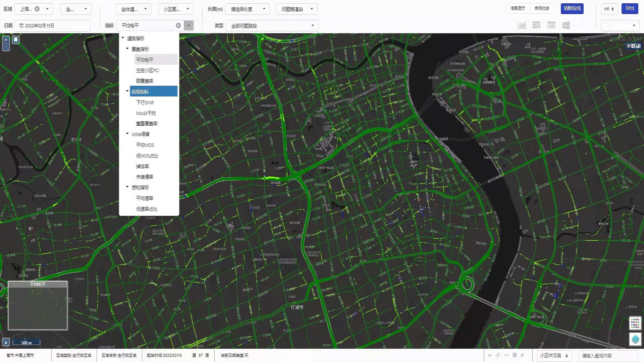Viewport: 644px width, 362px height.
Task: Select 平均MOS in the indicator list
Action: coord(145,145)
